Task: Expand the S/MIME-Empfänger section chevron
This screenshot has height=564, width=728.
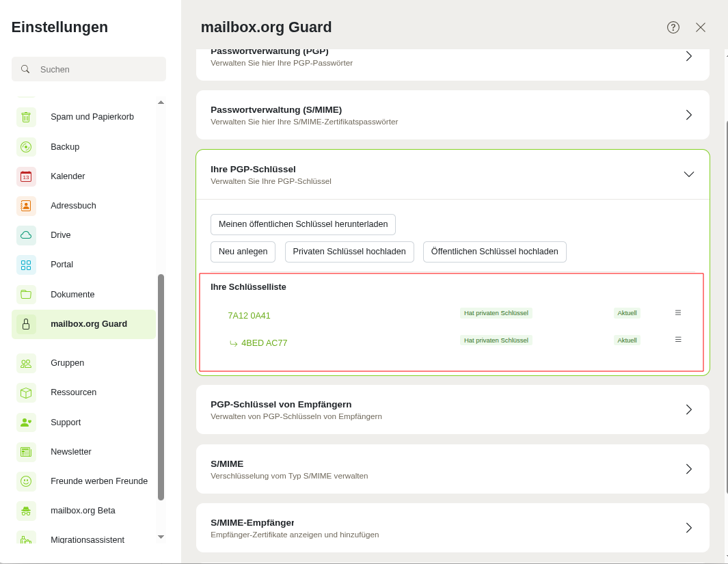Action: [689, 528]
